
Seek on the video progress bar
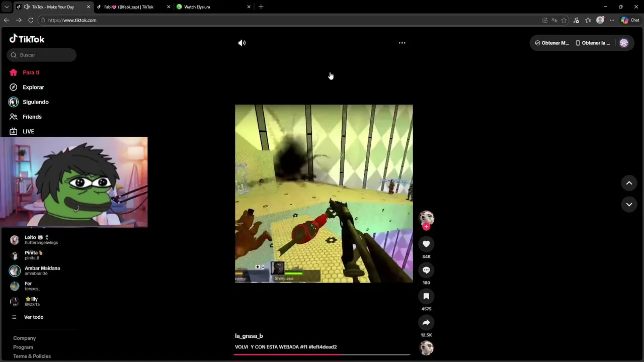(x=322, y=354)
